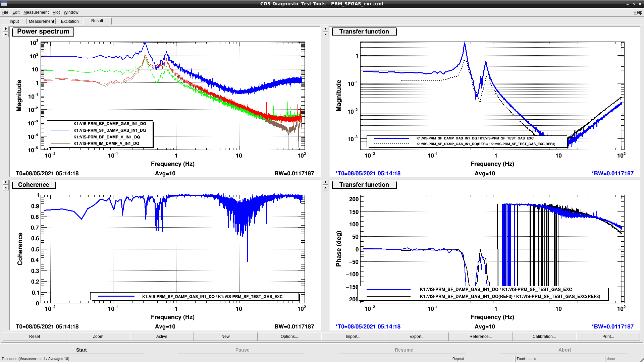The image size is (644, 362).
Task: Click Frequency (Hz) axis label of Coherence plot
Action: pyautogui.click(x=172, y=317)
